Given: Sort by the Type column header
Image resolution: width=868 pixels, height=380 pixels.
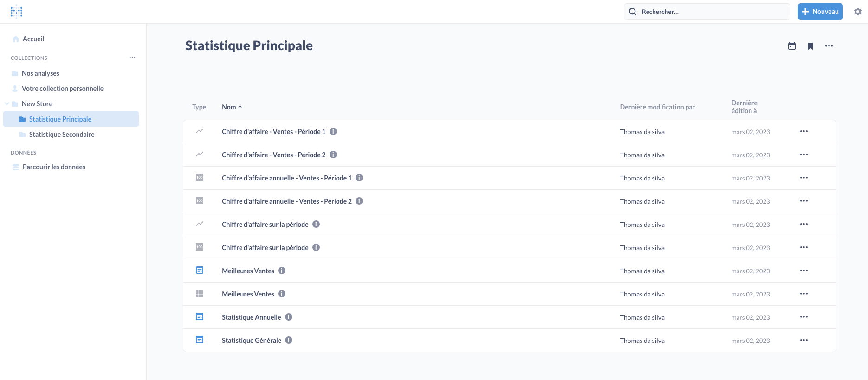Looking at the screenshot, I should [x=199, y=107].
